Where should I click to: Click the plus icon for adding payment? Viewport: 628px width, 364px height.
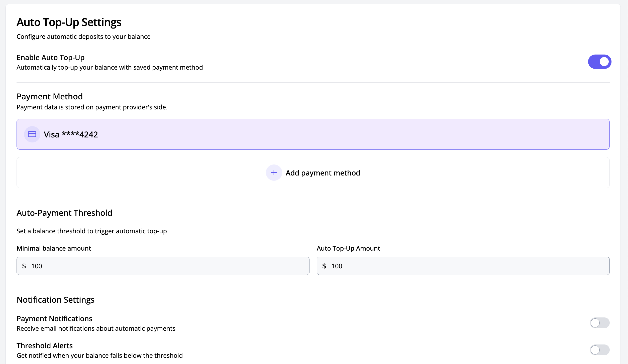point(274,172)
